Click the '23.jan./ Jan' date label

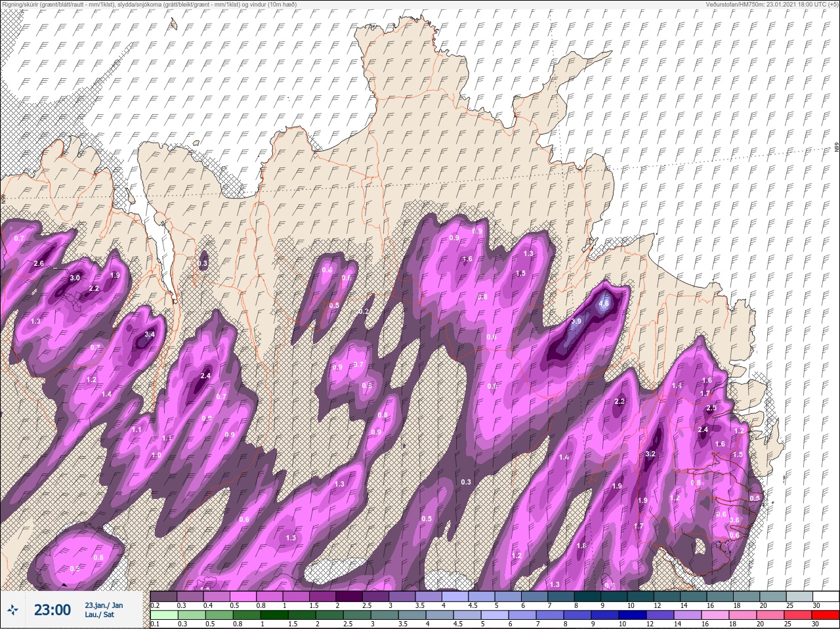point(104,605)
